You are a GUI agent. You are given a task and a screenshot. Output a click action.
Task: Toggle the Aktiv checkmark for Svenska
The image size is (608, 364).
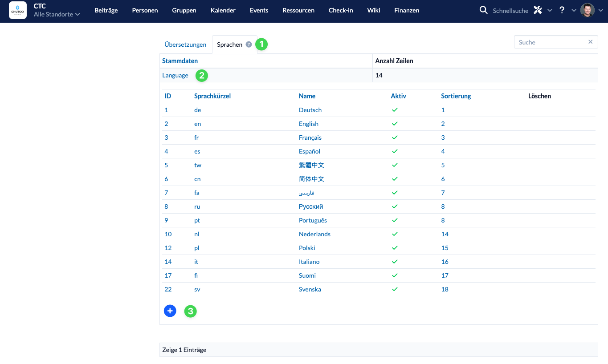point(394,289)
